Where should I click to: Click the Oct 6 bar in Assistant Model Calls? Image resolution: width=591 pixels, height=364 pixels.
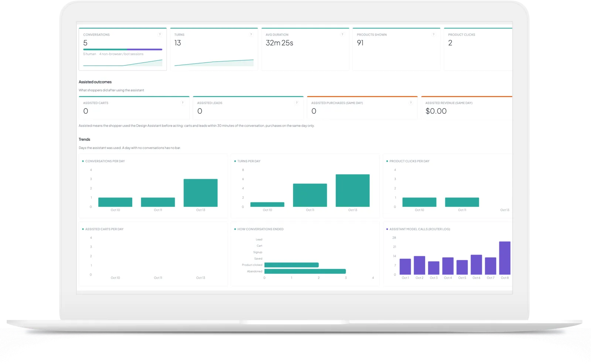click(476, 265)
